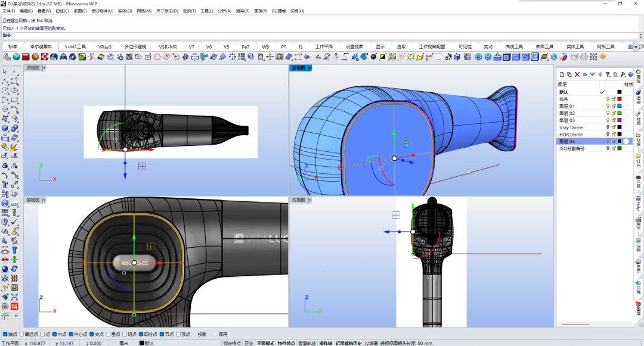This screenshot has height=346, width=644.
Task: Toggle the 中点 osnap checkbox
Action: coord(54,334)
